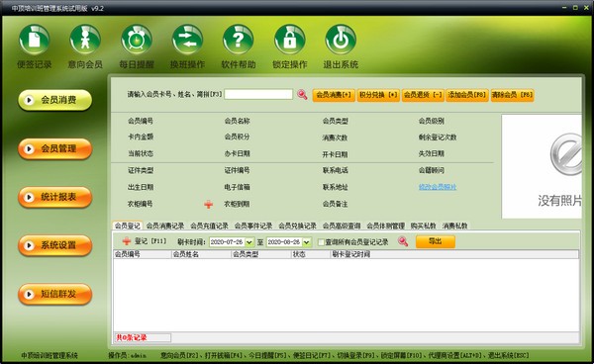The width and height of the screenshot is (594, 364).
Task: Click the 锁定操作 padlock icon
Action: point(290,41)
